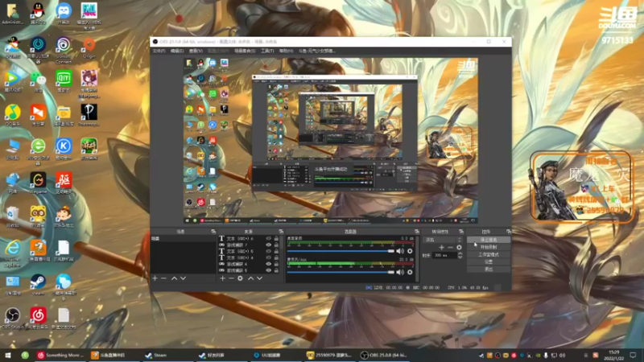Toggle visibility of 游戏捕获 5 source
Screen dimensions: 644x362
(269, 270)
